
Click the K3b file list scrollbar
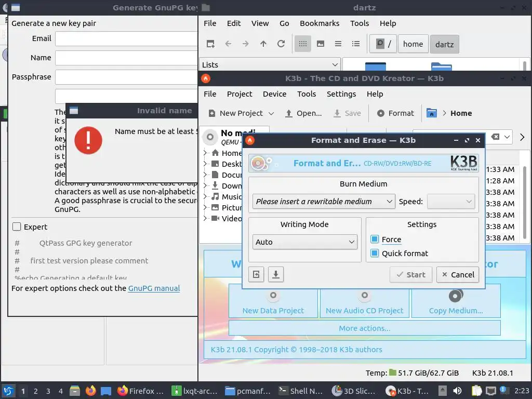click(x=525, y=202)
